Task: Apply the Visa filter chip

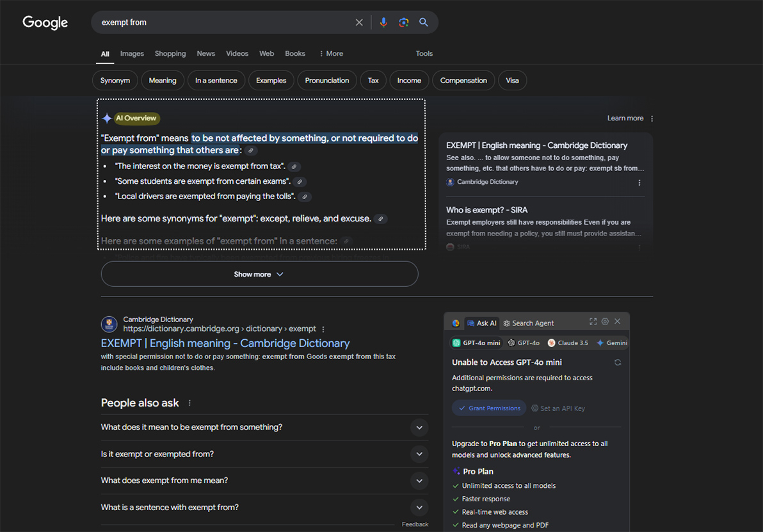Action: coord(512,80)
